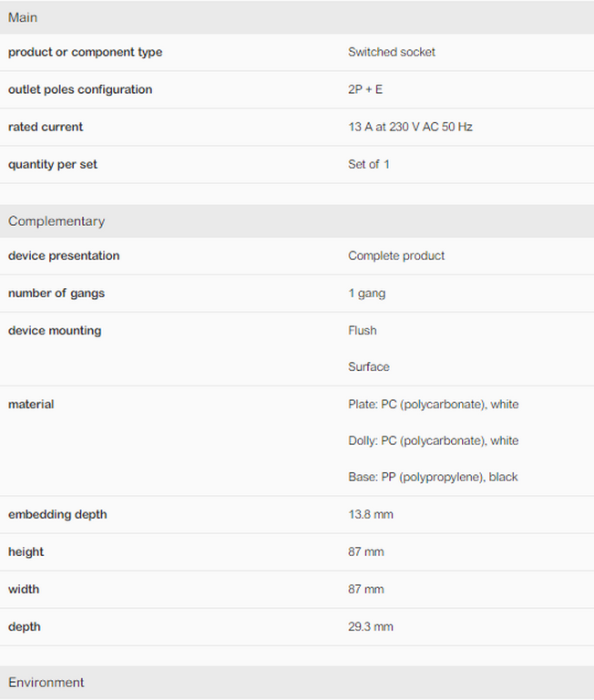Click the 'Switched socket' value

click(392, 52)
